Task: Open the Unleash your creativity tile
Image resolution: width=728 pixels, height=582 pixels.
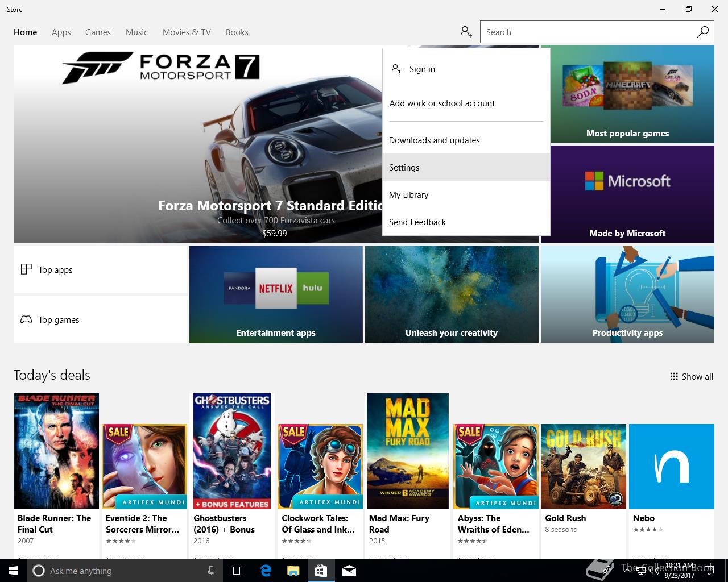Action: coord(452,294)
